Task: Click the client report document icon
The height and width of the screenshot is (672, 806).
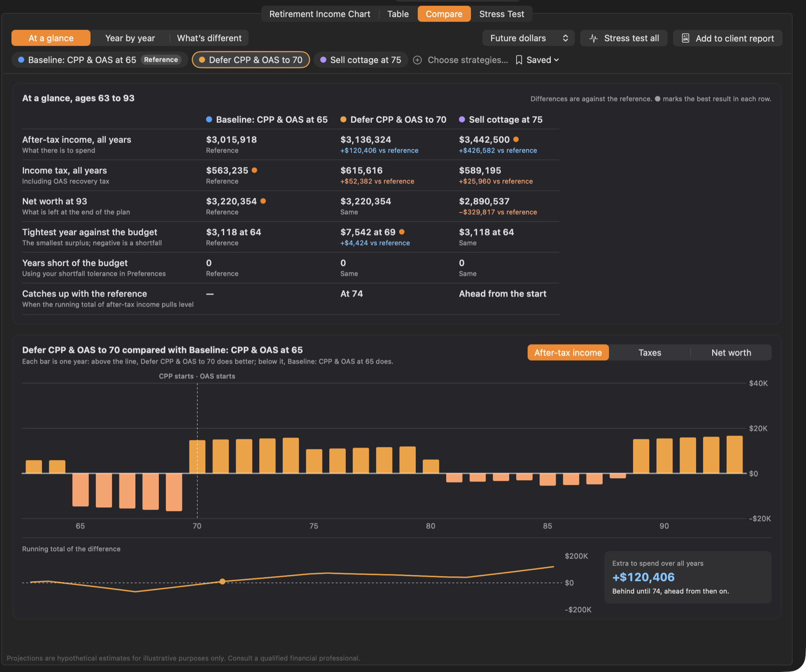Action: tap(686, 38)
